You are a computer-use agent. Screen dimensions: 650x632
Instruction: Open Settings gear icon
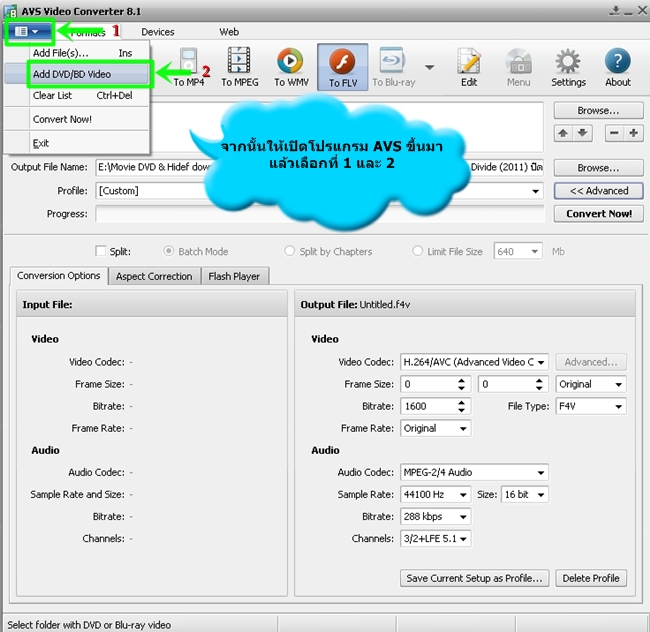click(x=568, y=67)
